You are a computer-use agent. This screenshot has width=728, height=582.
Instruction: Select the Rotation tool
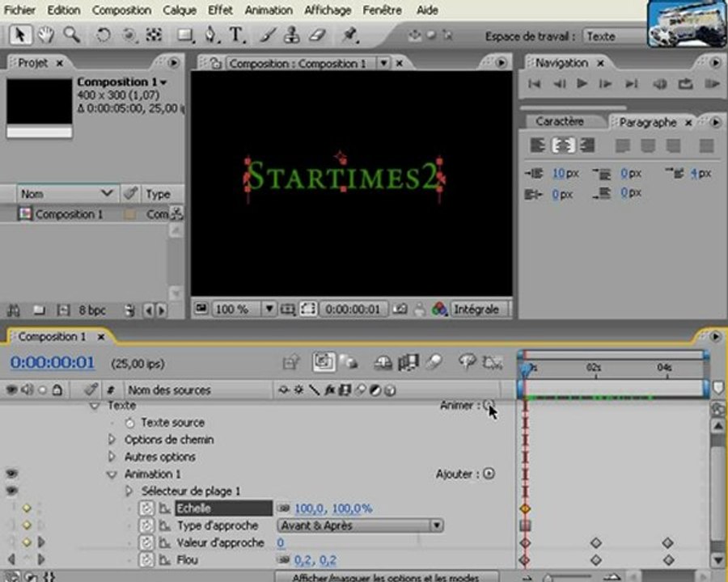[x=103, y=35]
